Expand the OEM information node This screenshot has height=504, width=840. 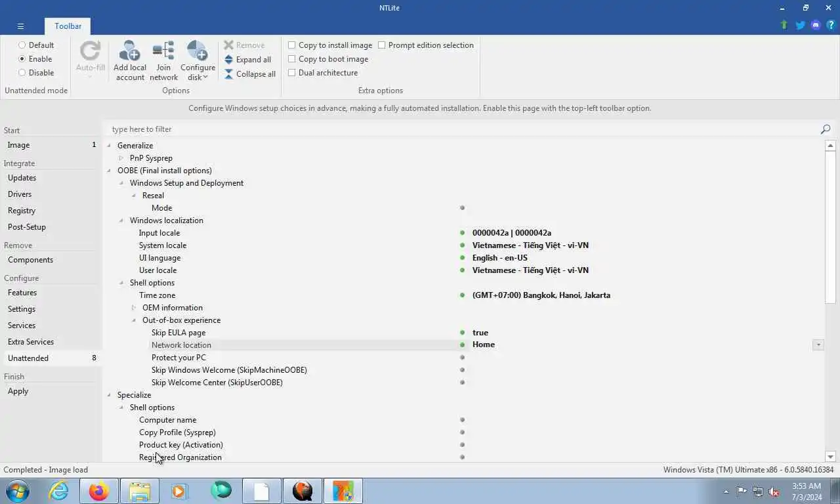point(134,308)
